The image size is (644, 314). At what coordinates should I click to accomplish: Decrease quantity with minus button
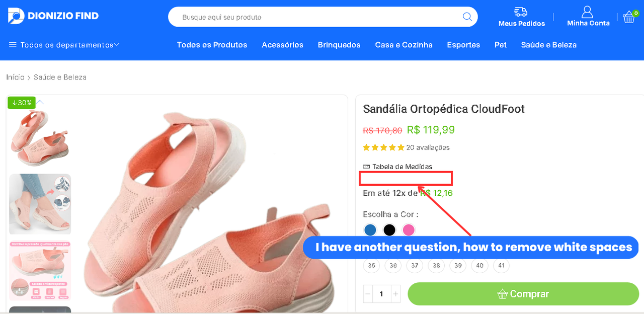[368, 294]
